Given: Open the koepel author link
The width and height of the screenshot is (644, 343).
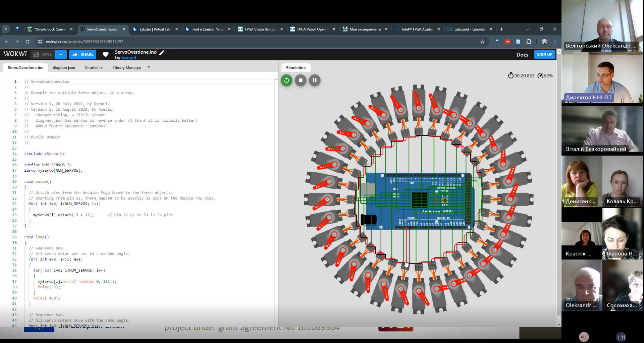Looking at the screenshot, I should click(x=129, y=58).
